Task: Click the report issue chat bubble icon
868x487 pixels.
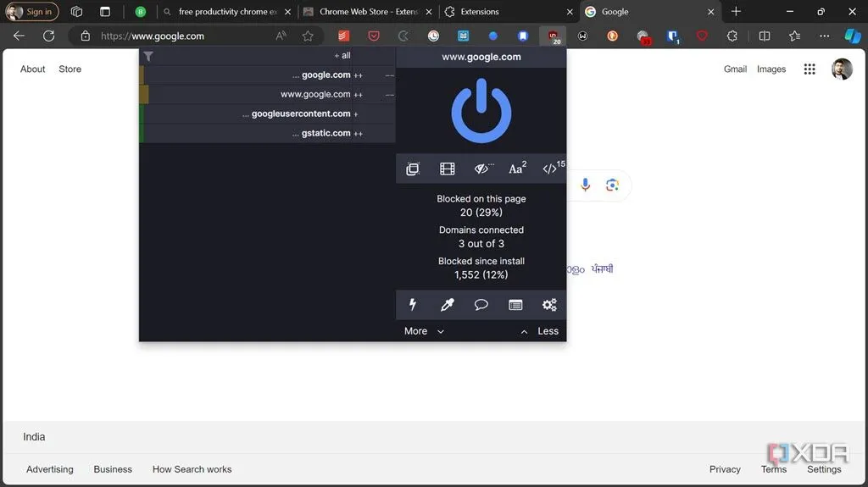Action: tap(481, 305)
